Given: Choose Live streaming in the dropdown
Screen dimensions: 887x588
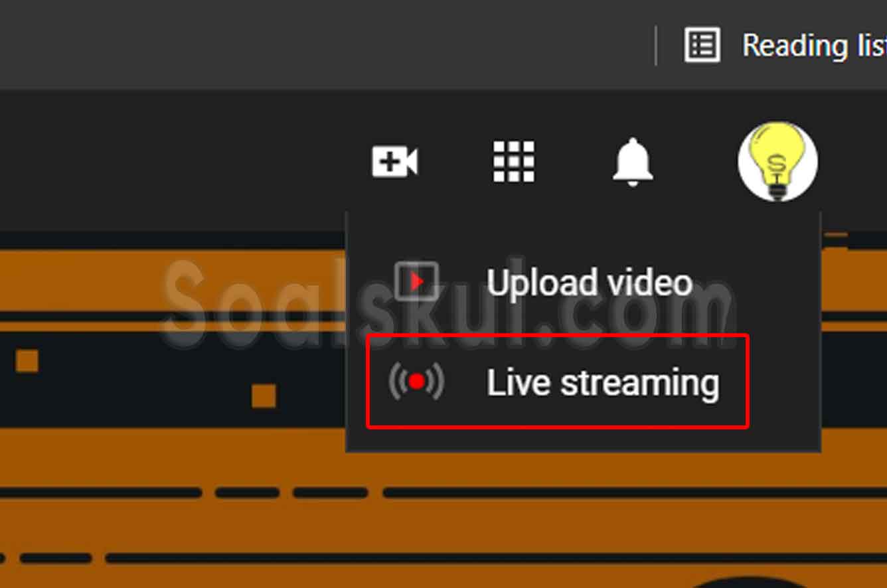Looking at the screenshot, I should tap(558, 382).
